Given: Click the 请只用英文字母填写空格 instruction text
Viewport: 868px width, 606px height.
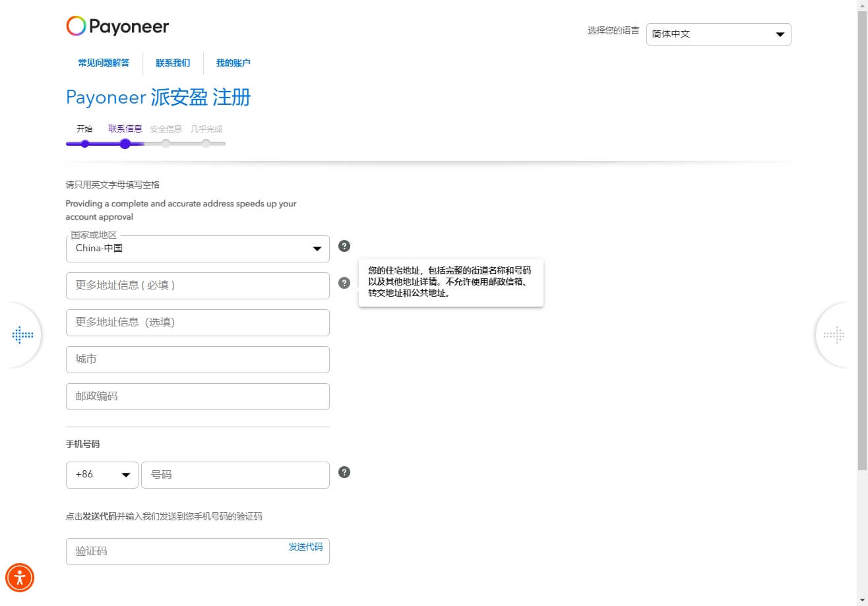Looking at the screenshot, I should pyautogui.click(x=113, y=185).
